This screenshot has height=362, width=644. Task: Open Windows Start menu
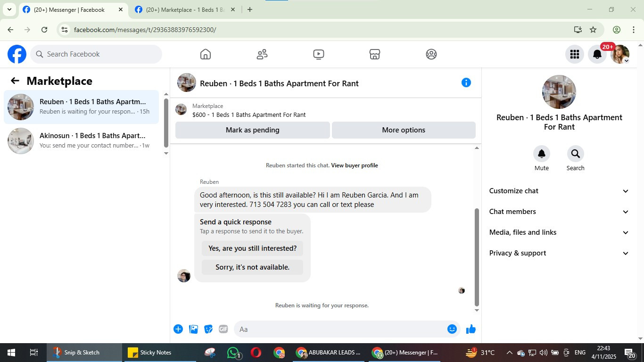click(x=11, y=353)
